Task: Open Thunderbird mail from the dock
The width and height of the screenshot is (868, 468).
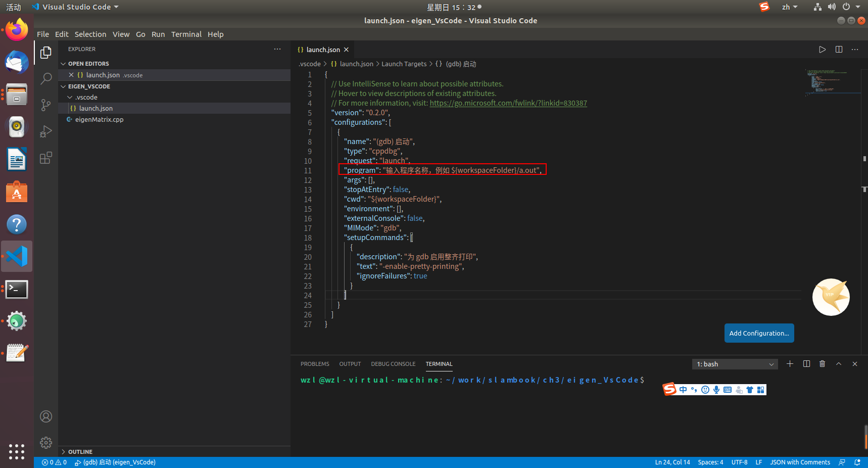Action: [17, 62]
